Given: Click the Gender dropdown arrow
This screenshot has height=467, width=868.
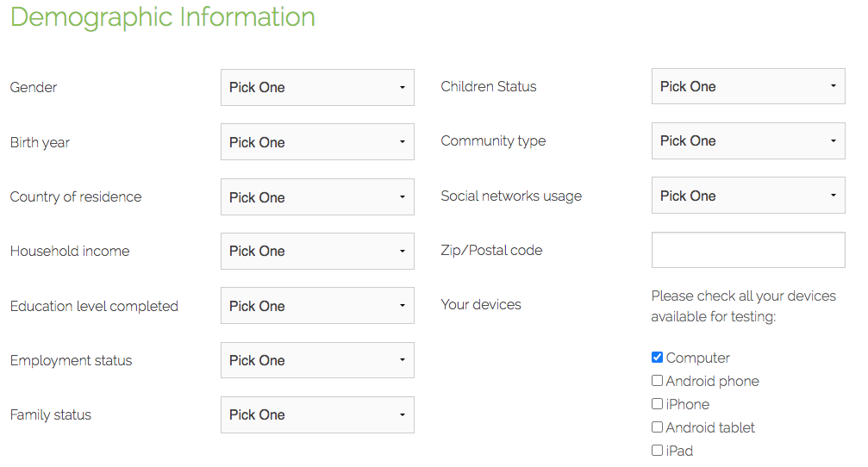Looking at the screenshot, I should (402, 88).
